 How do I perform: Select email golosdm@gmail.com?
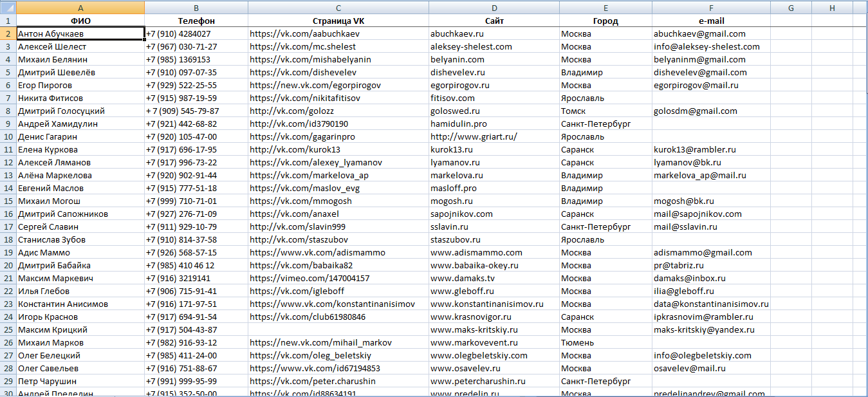711,111
